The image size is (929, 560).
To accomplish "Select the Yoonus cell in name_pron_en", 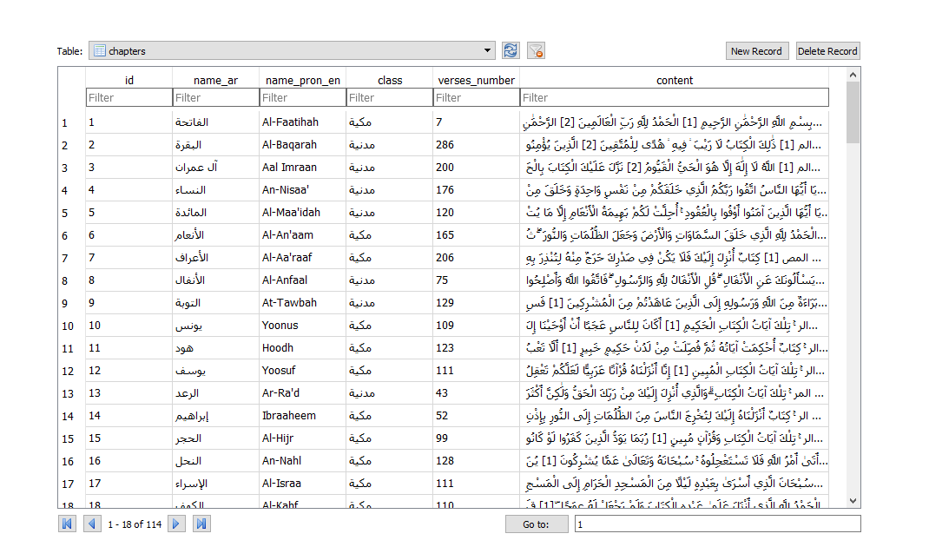I will click(301, 325).
